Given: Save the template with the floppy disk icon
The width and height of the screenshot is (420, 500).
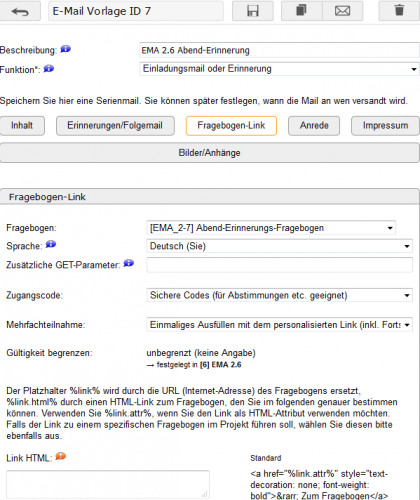Looking at the screenshot, I should (x=253, y=11).
